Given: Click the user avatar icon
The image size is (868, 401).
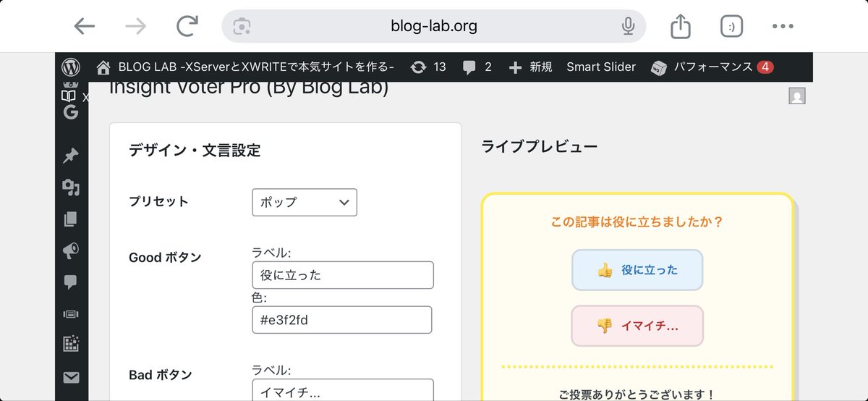Looking at the screenshot, I should pos(797,96).
